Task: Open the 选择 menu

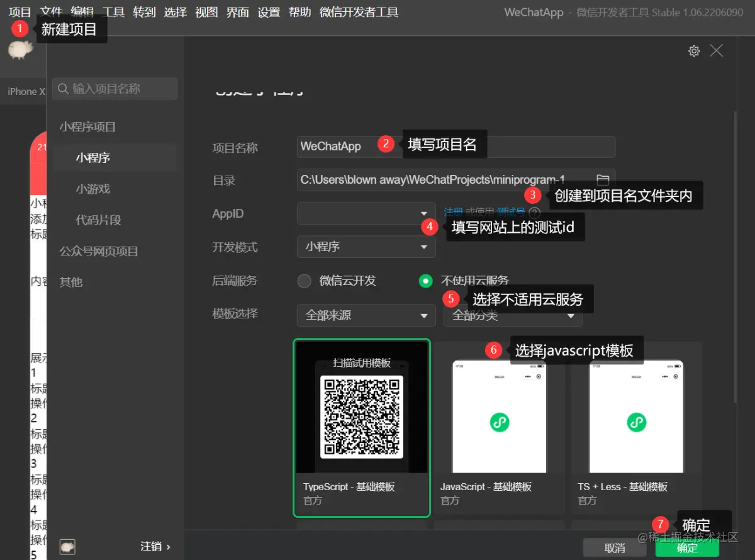Action: (x=176, y=12)
